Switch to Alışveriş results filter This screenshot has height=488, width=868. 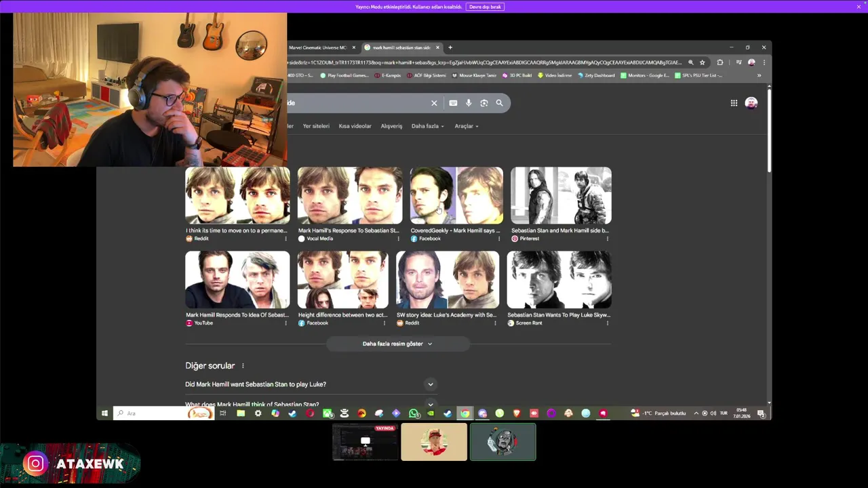coord(391,126)
